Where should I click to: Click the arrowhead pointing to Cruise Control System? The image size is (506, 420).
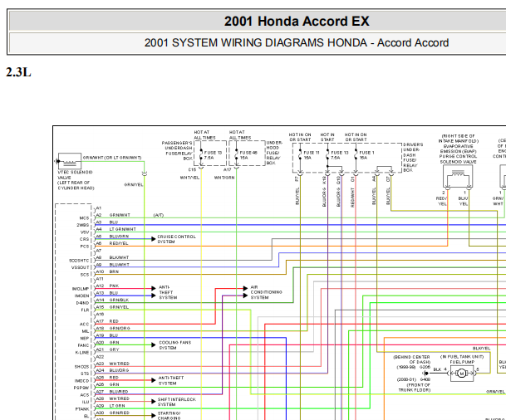[x=154, y=239]
